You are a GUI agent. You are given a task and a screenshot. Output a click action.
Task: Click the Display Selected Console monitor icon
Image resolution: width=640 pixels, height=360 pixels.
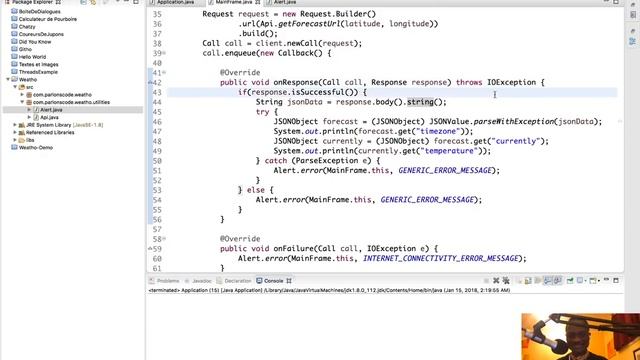pos(580,280)
